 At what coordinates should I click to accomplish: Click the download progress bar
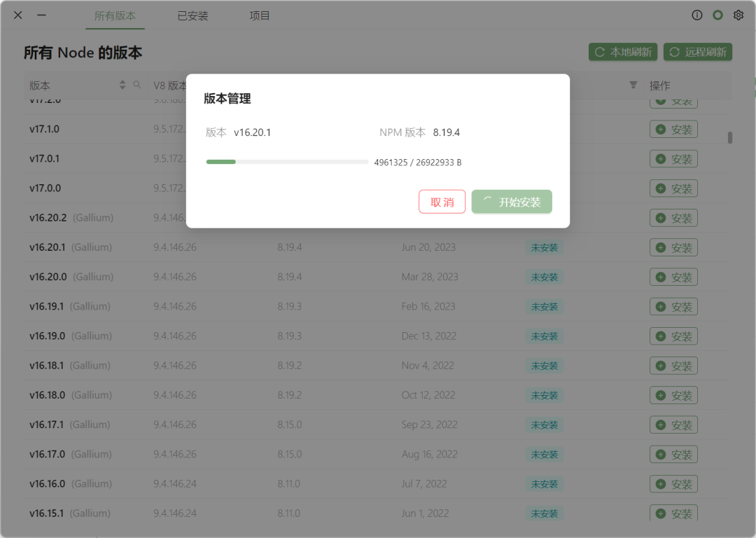tap(287, 162)
